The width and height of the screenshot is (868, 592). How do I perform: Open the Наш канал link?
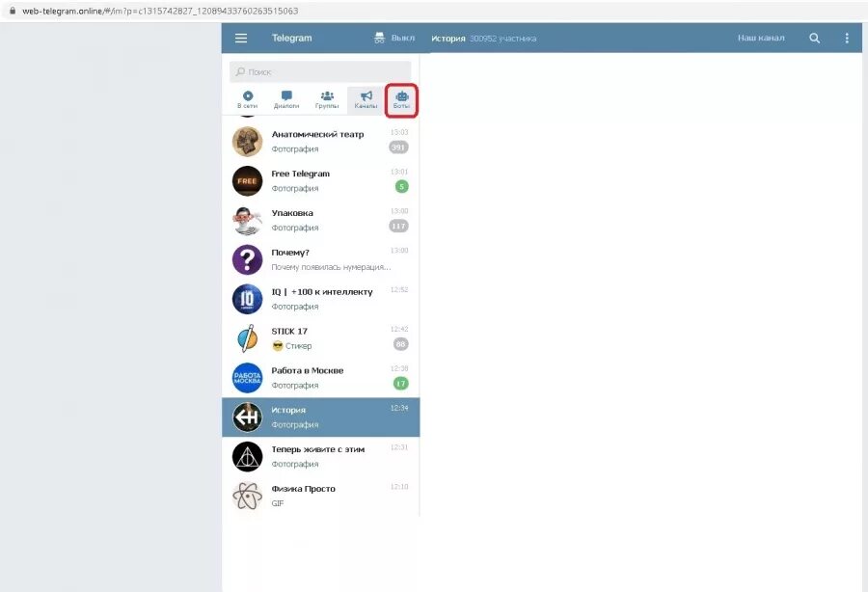tap(761, 39)
